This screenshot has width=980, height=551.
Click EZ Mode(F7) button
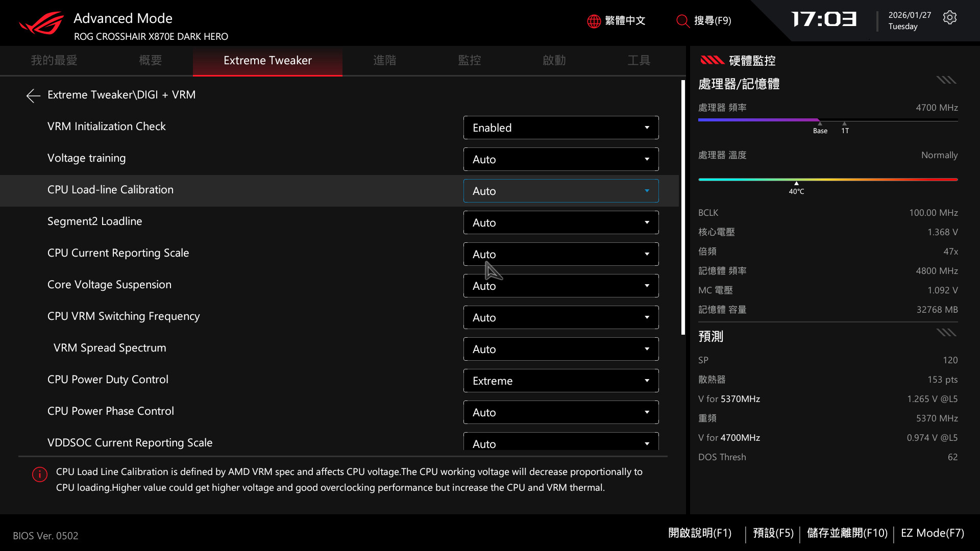click(x=932, y=533)
